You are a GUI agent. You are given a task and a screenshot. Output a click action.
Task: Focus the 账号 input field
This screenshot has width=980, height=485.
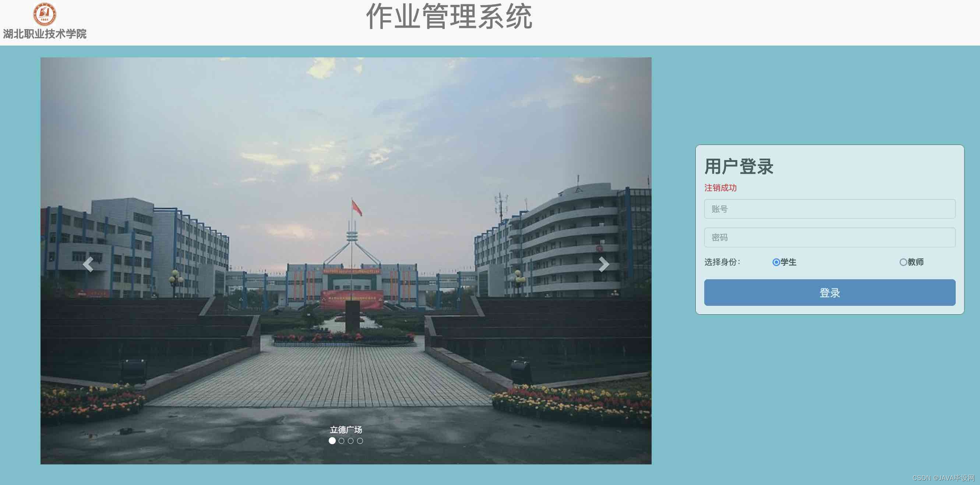[x=829, y=209]
